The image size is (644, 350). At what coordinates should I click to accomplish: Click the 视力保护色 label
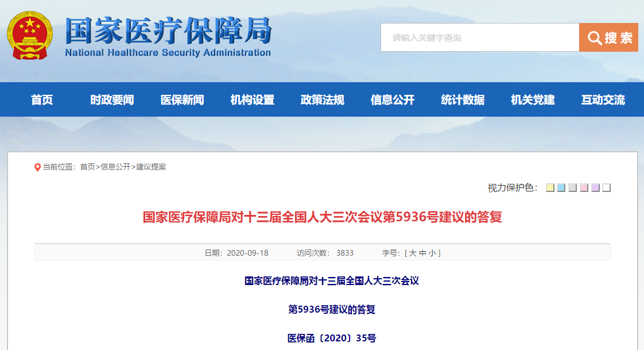point(513,188)
